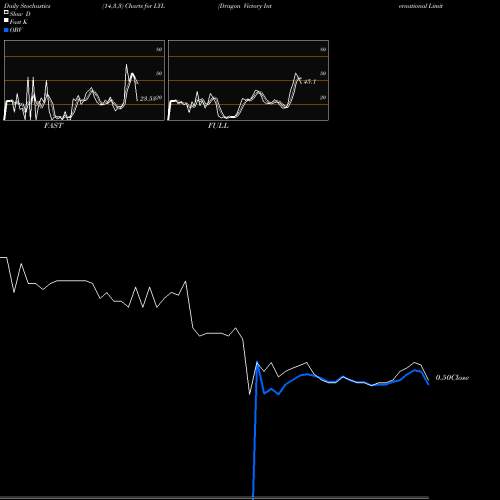
Task: Click the 'FAST' chart caption
Action: coord(53,126)
